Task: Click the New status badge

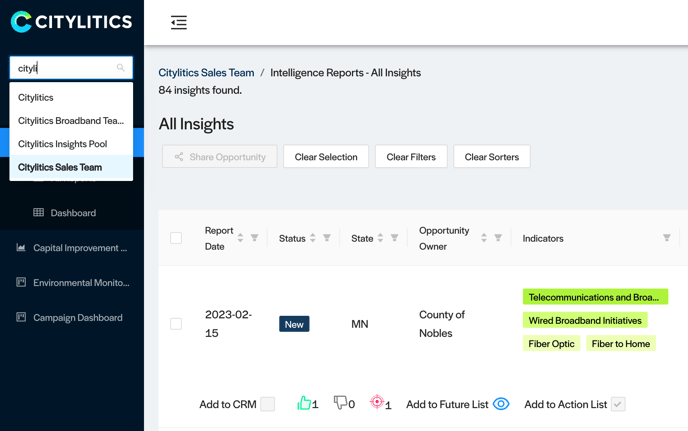Action: click(294, 324)
